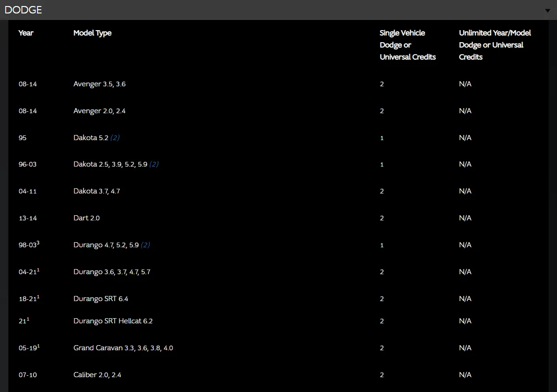Select Avenger 3.5, 3.6 model cell
Viewport: 557px width, 392px height.
[99, 84]
